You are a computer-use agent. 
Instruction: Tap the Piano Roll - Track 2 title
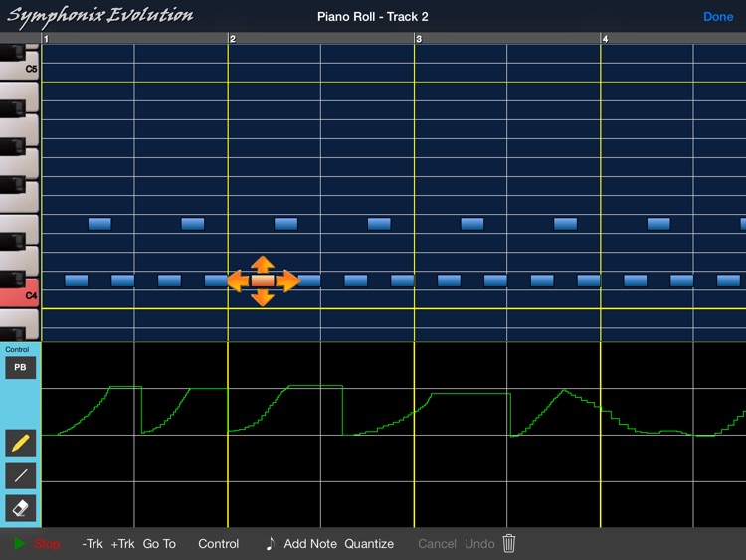pyautogui.click(x=373, y=17)
